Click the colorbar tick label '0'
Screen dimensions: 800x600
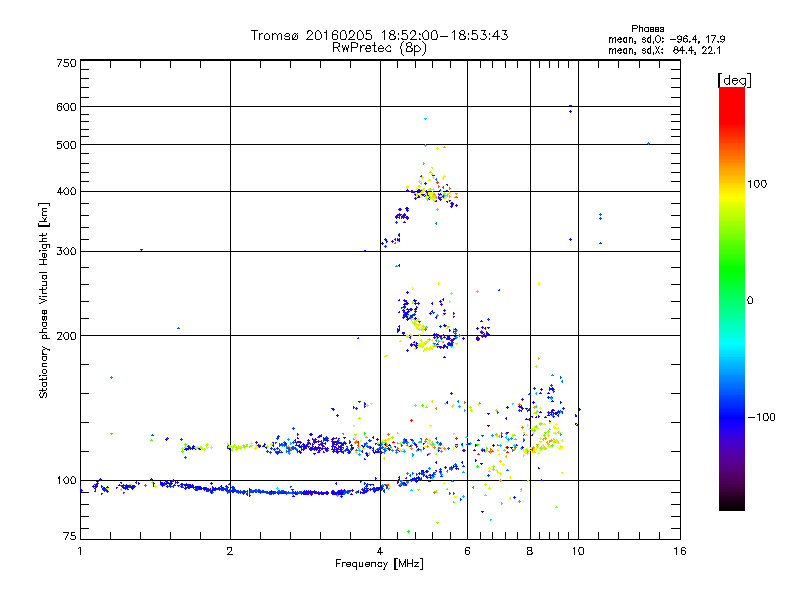coord(750,301)
